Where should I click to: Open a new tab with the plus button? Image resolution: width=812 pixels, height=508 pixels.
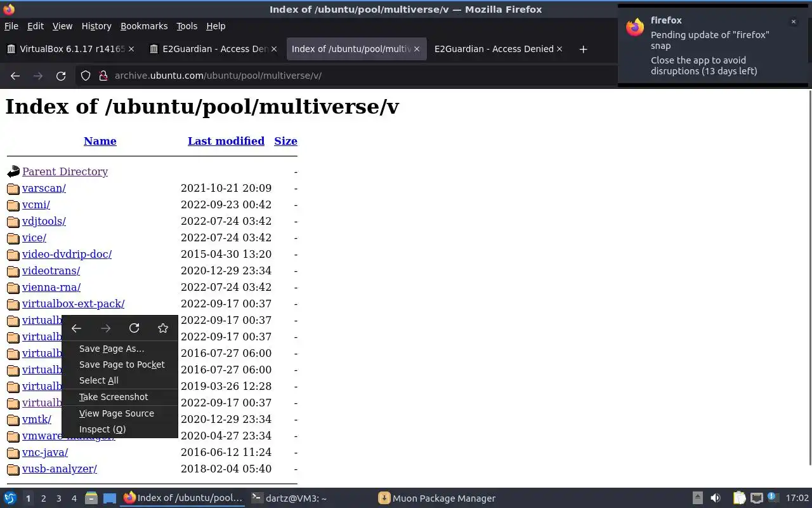point(583,49)
